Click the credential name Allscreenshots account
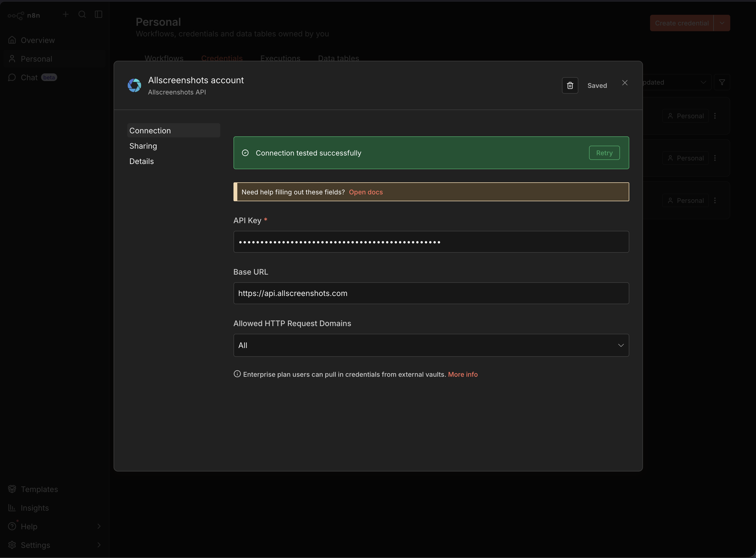 click(196, 80)
